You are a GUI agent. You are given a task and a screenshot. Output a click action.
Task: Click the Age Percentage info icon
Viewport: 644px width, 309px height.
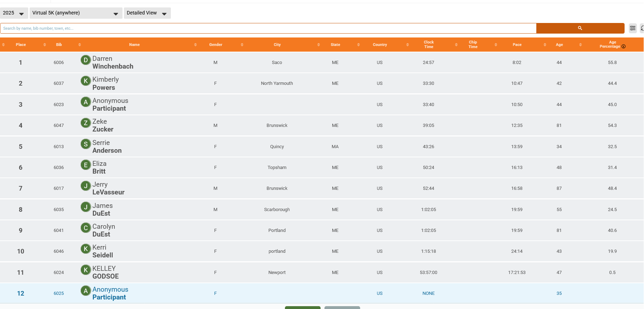[x=624, y=47]
